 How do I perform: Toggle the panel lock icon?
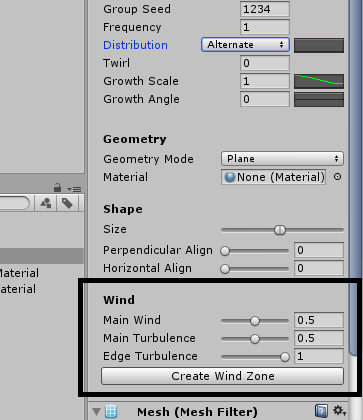(57, 188)
